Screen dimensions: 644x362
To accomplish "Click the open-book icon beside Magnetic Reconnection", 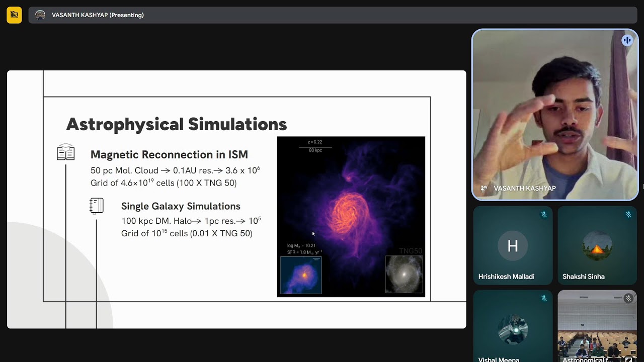I will 66,152.
